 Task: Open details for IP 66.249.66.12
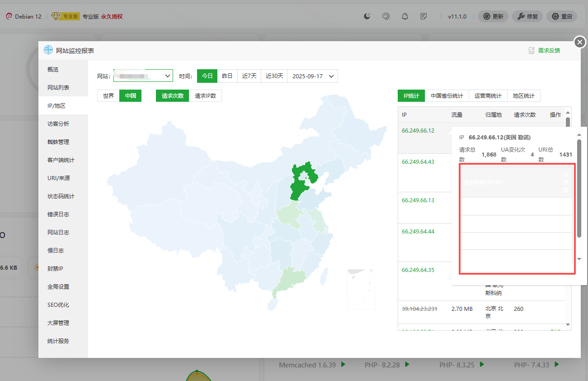click(417, 130)
